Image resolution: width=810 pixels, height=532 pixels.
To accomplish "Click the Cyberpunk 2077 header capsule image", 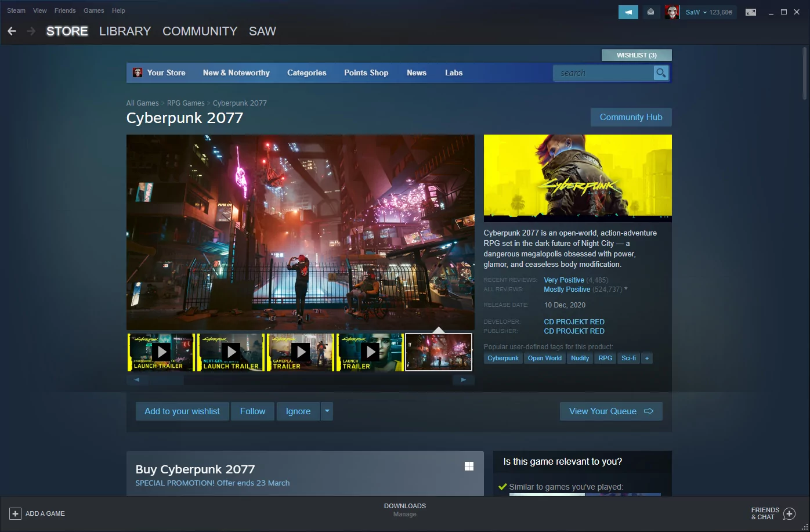I will point(578,178).
